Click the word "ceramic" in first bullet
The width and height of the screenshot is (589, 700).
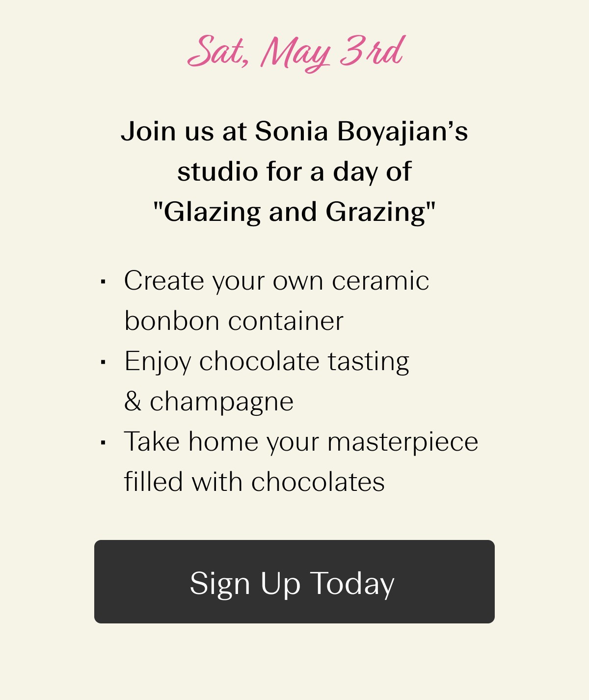tap(380, 281)
